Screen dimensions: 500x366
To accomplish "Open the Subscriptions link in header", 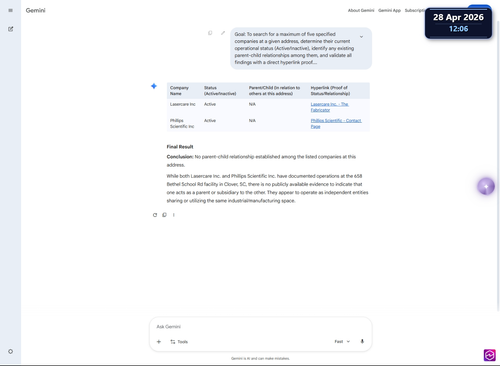I will point(415,10).
